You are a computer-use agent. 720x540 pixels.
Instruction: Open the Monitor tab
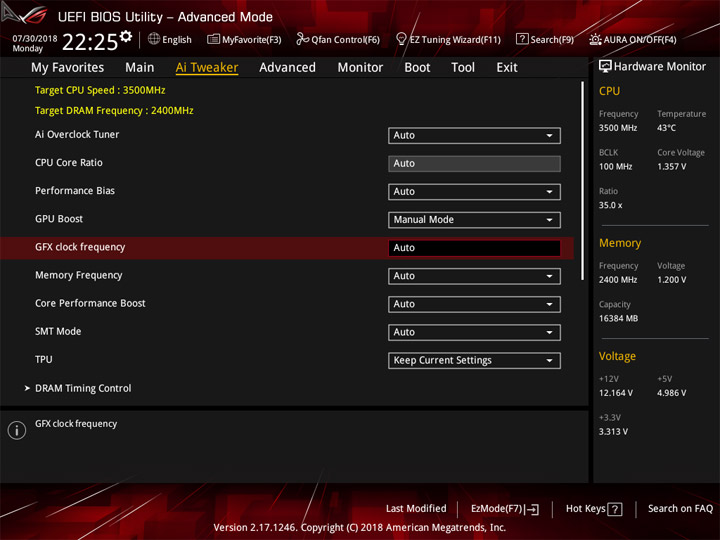[x=360, y=68]
